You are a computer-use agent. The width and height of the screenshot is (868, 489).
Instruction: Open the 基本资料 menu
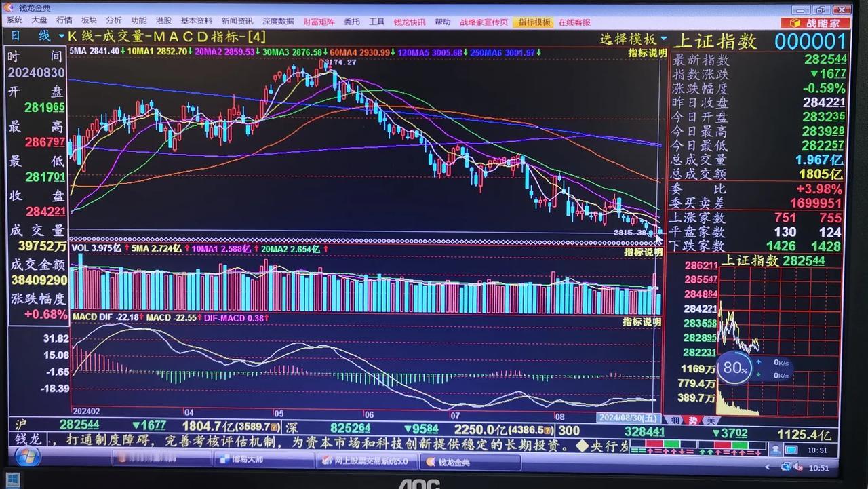click(x=196, y=22)
